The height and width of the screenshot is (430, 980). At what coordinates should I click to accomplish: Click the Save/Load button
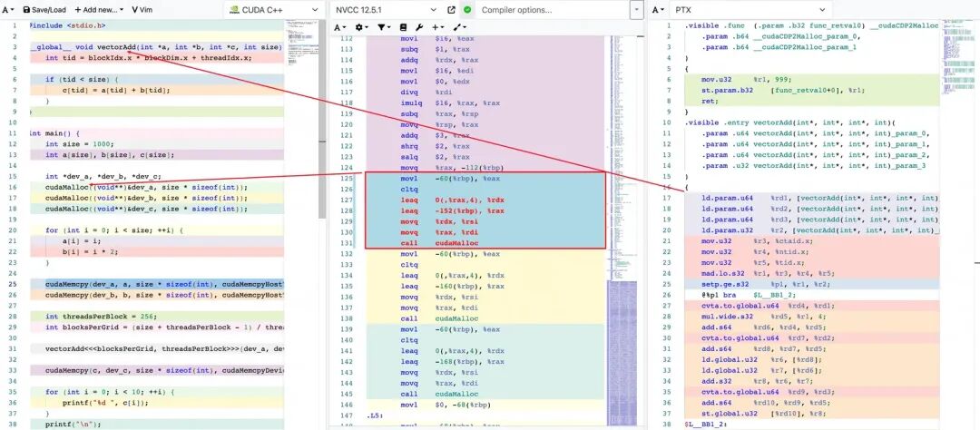point(44,10)
